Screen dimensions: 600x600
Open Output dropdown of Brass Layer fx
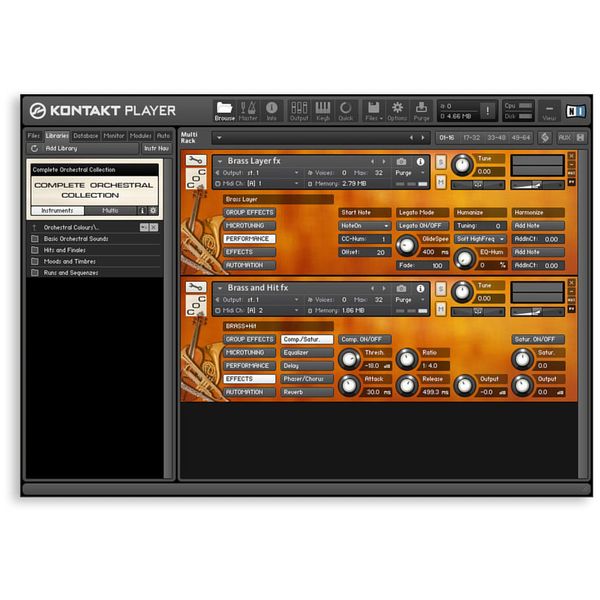pyautogui.click(x=296, y=173)
